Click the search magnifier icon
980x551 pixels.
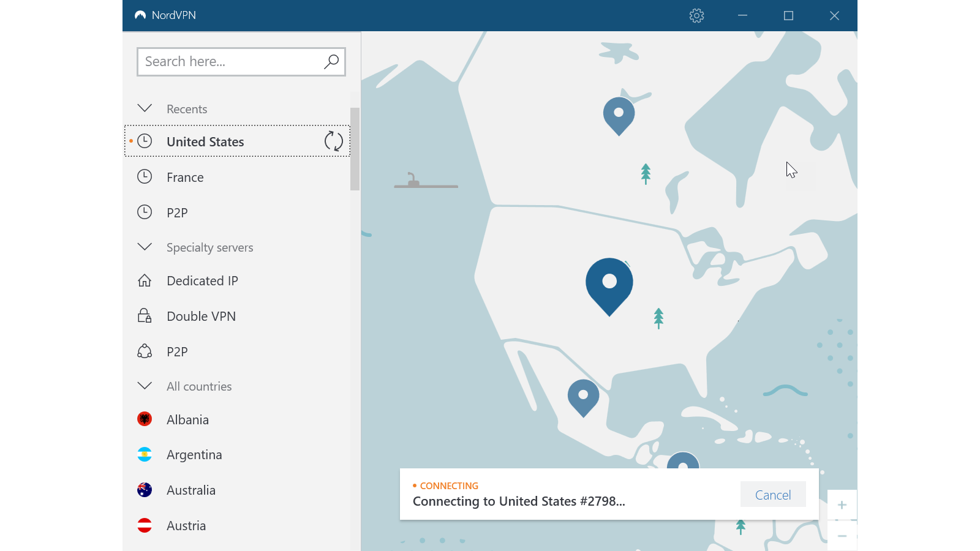(x=331, y=61)
